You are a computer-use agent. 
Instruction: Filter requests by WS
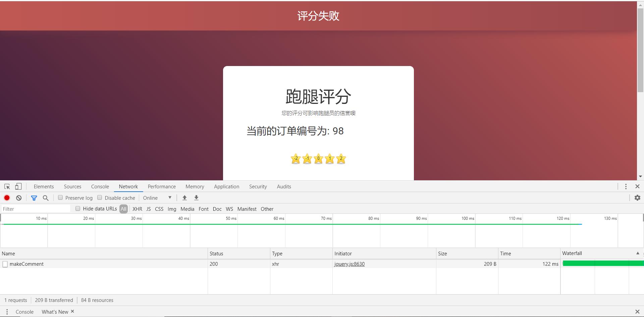229,209
